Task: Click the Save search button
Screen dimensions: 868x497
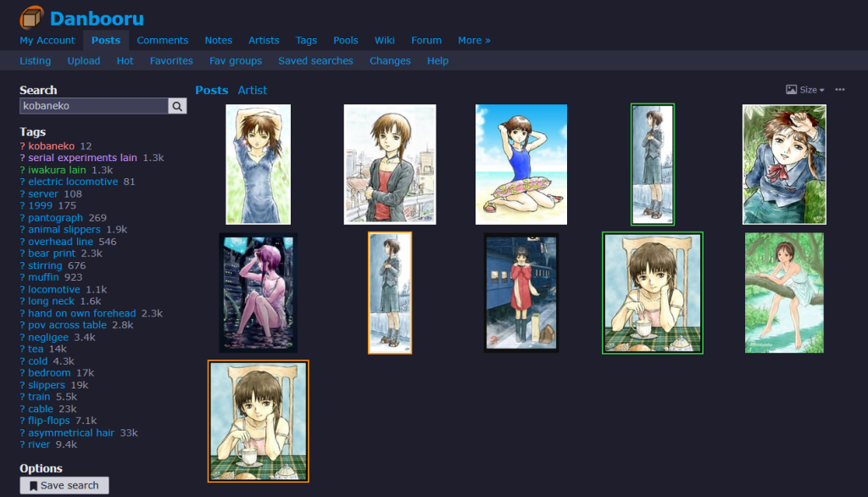Action: 64,485
